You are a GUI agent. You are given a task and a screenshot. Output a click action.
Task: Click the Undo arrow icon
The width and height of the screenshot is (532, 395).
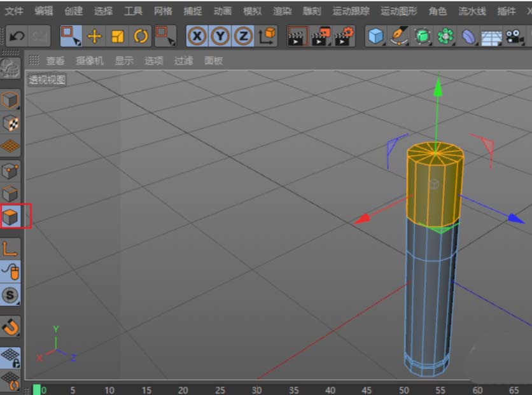tap(17, 36)
